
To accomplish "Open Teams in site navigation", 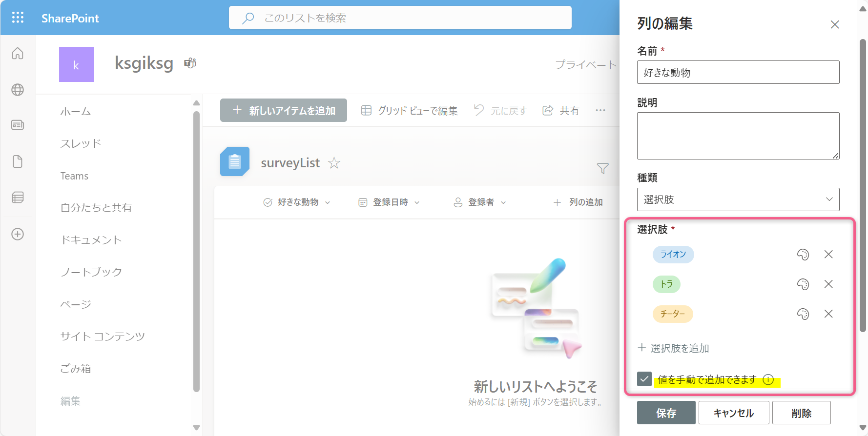I will point(74,176).
